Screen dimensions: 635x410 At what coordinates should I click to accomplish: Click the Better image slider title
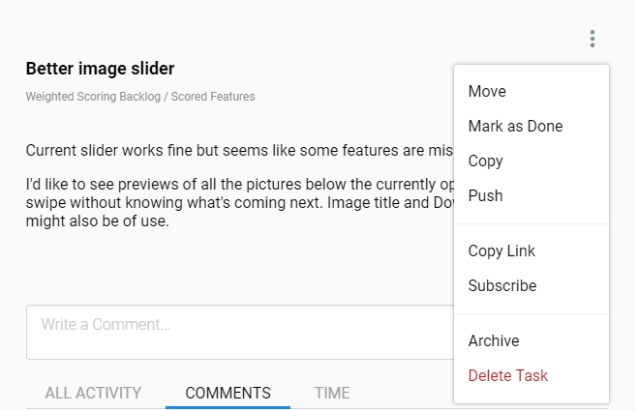coord(100,69)
